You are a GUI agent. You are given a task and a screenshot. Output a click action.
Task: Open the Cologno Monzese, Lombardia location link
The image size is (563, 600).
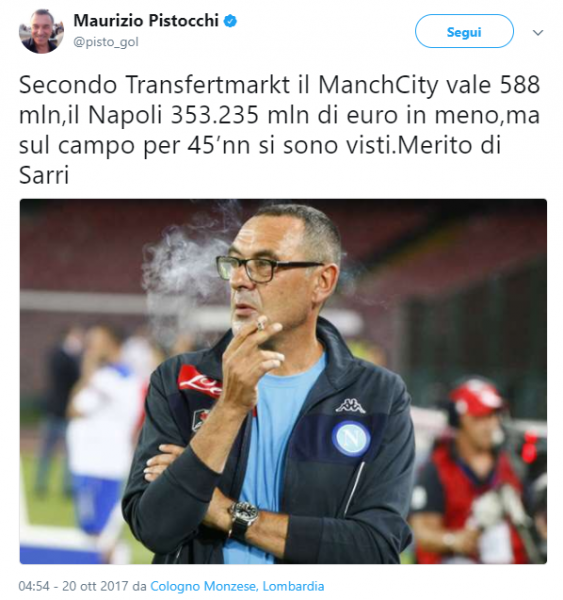[237, 586]
